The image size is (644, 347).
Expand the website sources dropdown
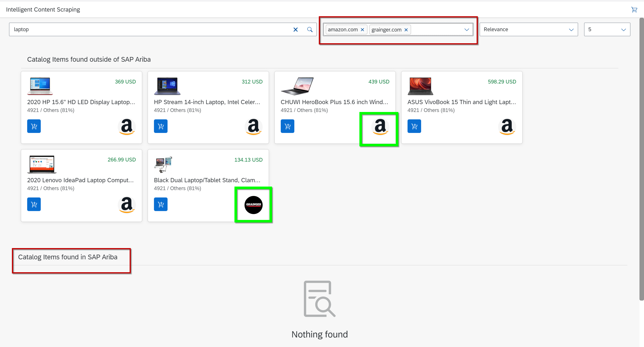[x=467, y=30]
